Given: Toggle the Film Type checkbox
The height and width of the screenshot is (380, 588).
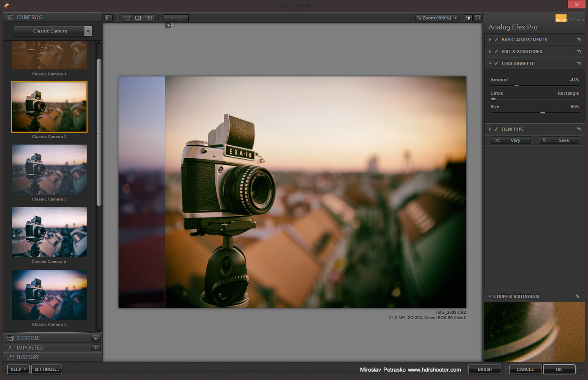Looking at the screenshot, I should point(496,129).
